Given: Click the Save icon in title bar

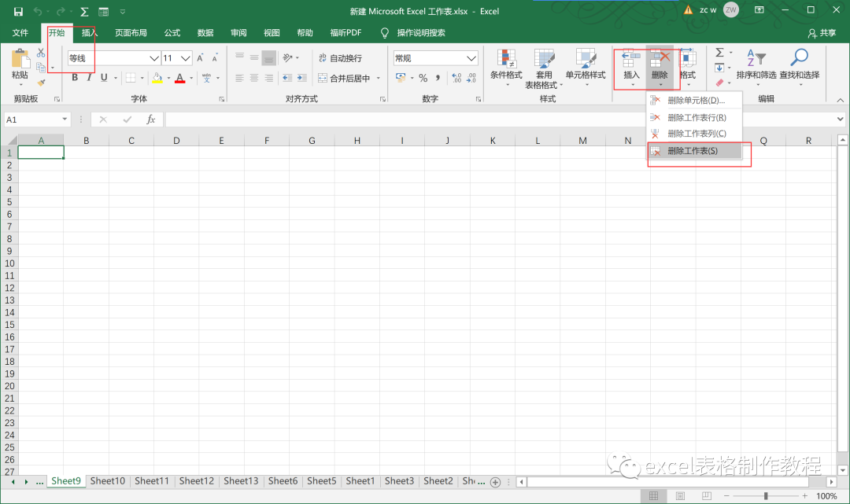Looking at the screenshot, I should 18,11.
